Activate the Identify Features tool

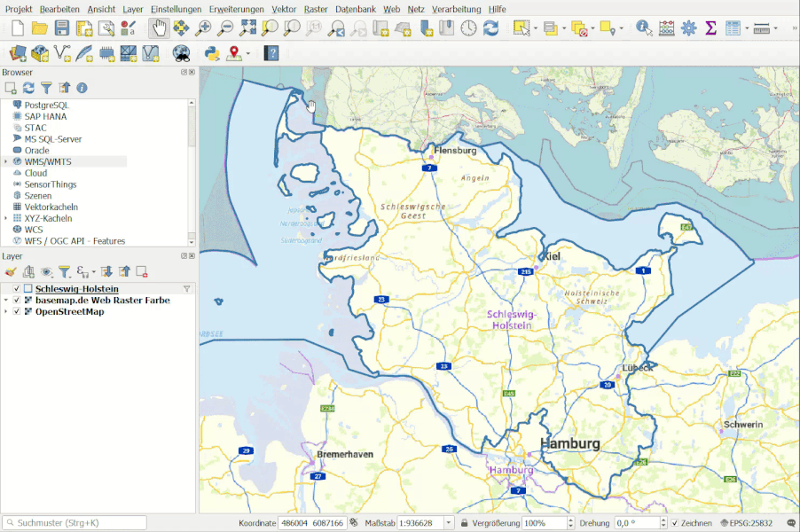644,28
